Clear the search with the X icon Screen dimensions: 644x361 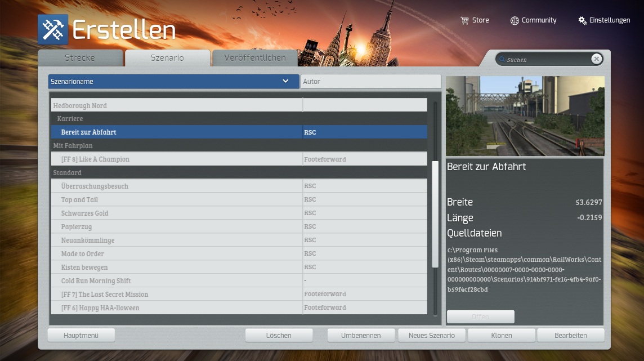click(x=596, y=59)
